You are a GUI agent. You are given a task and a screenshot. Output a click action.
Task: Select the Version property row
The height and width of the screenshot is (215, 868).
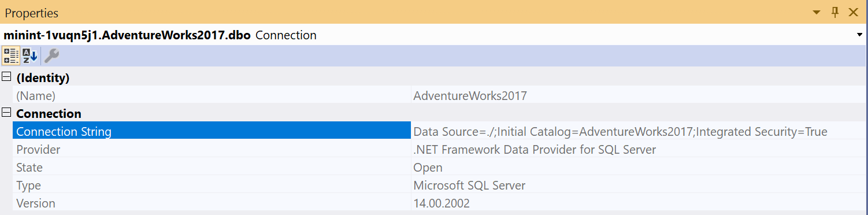click(440, 203)
